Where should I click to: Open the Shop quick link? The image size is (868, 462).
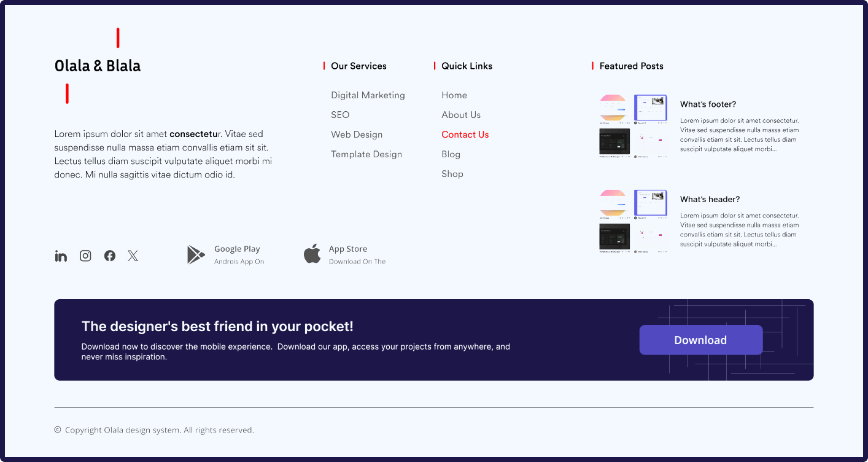(x=452, y=174)
